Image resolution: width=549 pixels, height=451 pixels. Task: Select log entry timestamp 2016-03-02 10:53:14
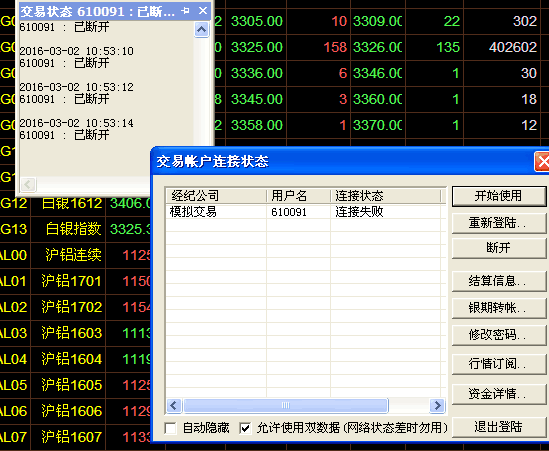(x=77, y=123)
